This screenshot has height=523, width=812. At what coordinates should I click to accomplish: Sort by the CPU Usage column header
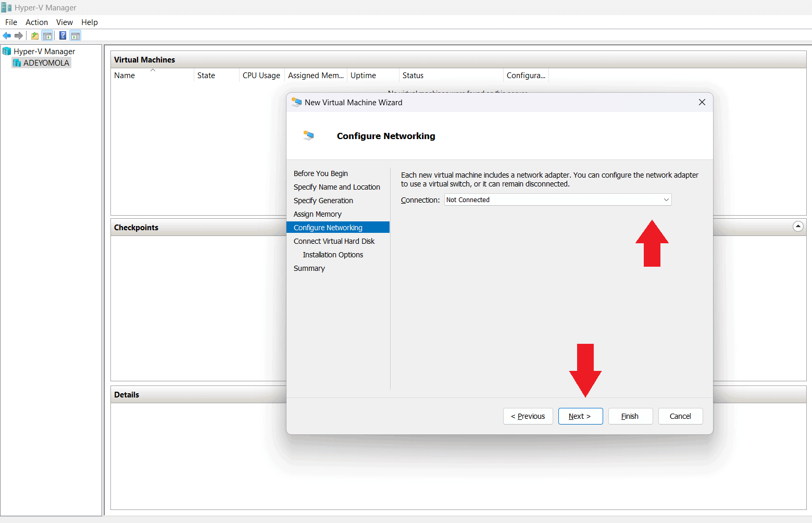[x=261, y=76]
